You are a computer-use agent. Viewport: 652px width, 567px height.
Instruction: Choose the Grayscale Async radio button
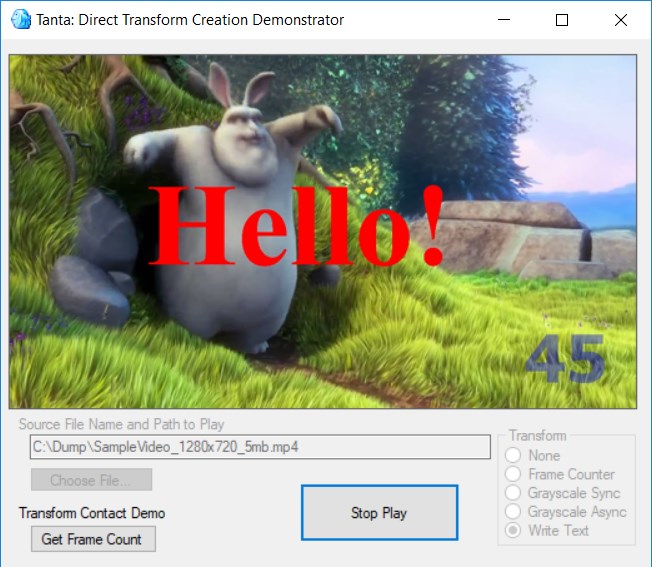coord(512,512)
